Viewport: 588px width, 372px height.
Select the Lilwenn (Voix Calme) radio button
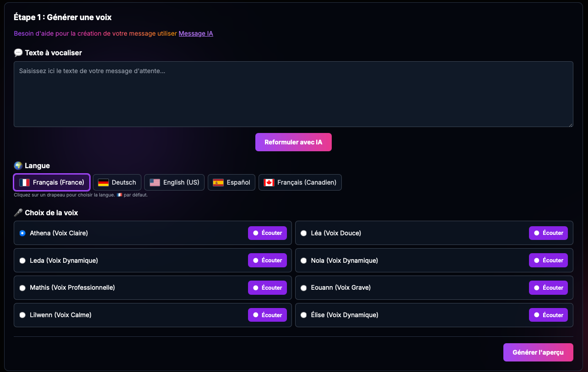[22, 315]
